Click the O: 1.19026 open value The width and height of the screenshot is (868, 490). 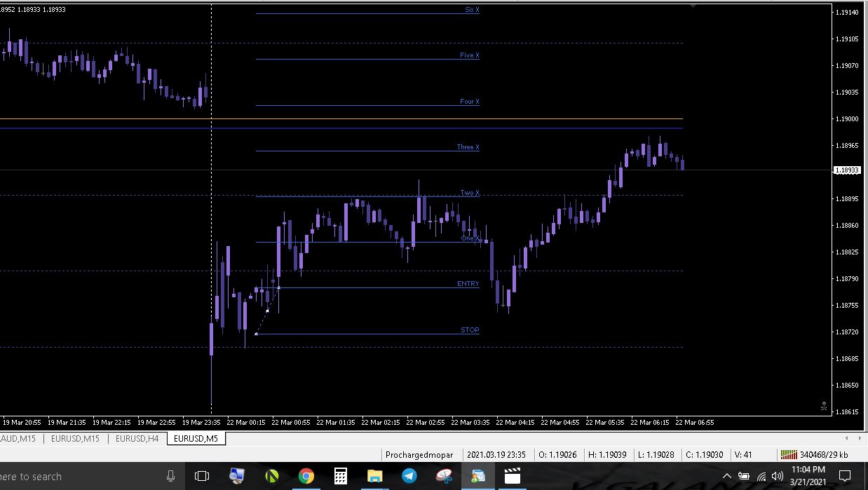557,455
